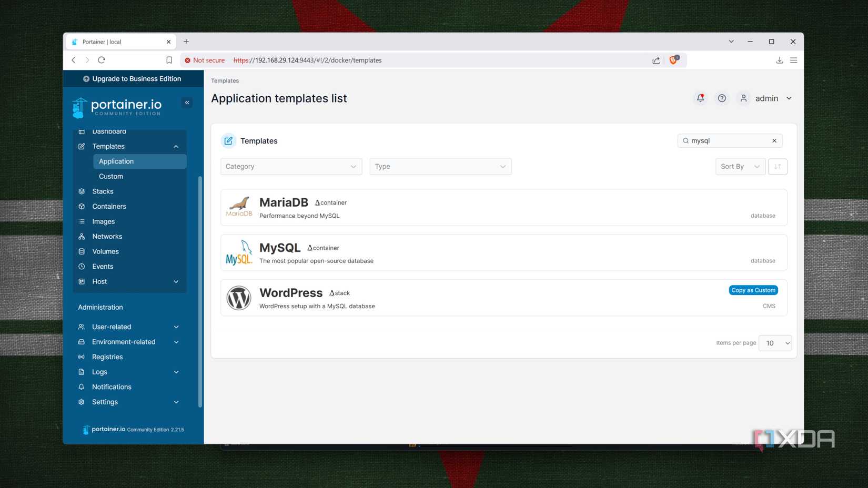Click the Copy as Custom button for WordPress

pyautogui.click(x=753, y=290)
